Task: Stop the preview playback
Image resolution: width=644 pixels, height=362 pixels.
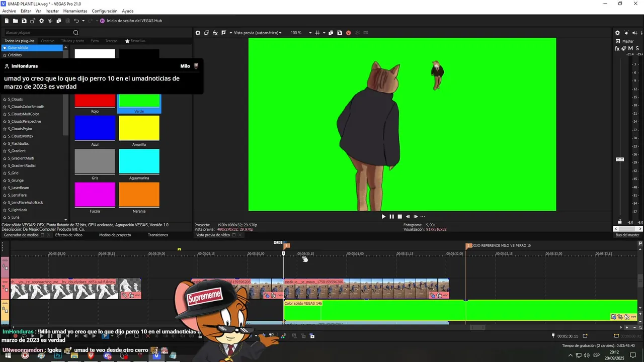Action: (399, 217)
